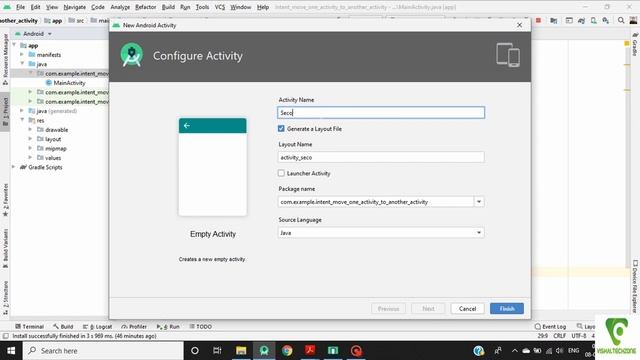The height and width of the screenshot is (360, 640).
Task: Click the volume speaker tray icon
Action: [560, 351]
